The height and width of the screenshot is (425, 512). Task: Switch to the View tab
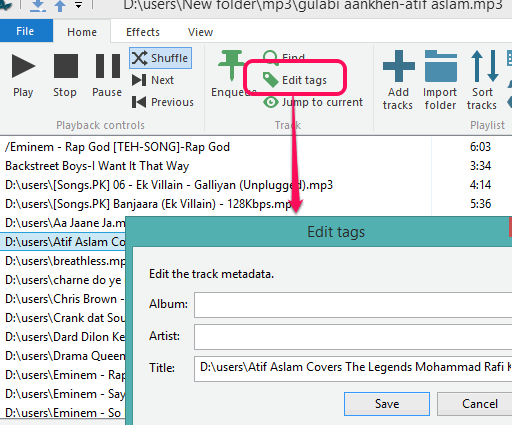[200, 32]
